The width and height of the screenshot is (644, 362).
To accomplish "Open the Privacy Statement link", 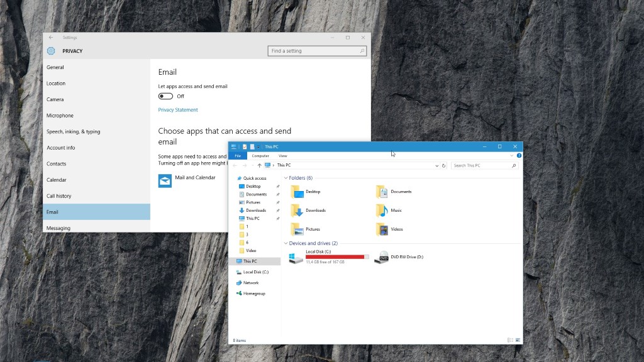I will coord(178,110).
